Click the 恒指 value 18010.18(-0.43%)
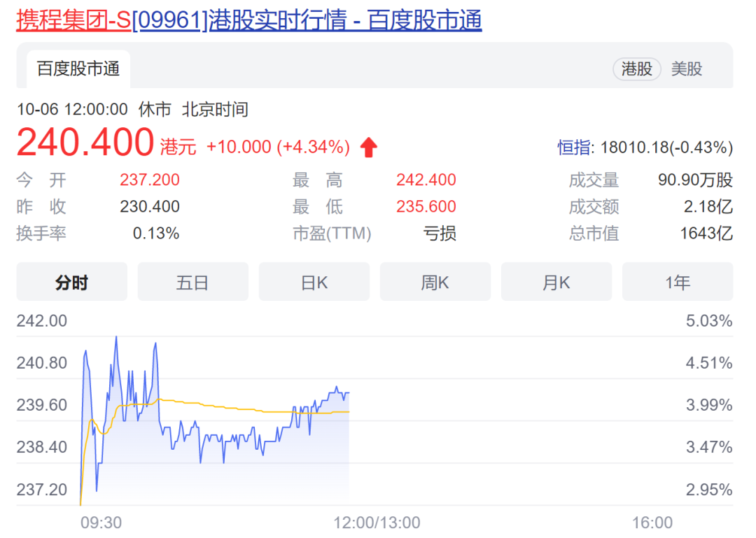756x538 pixels. [667, 148]
